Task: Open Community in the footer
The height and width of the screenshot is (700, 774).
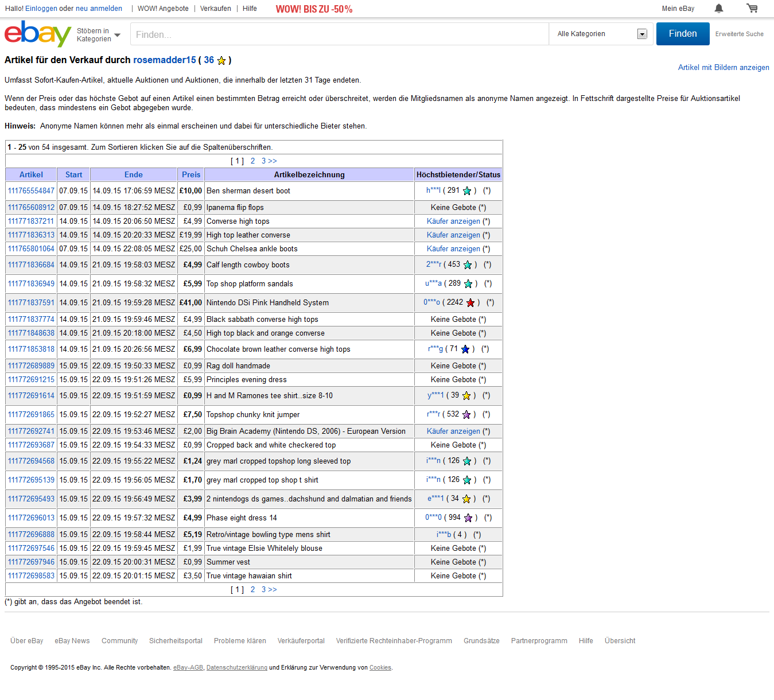Action: coord(119,641)
